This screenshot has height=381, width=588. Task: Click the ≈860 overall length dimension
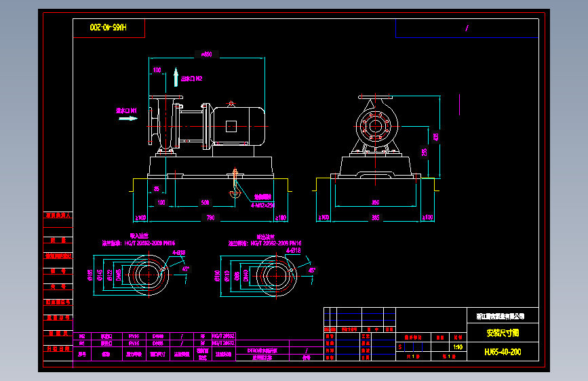coord(207,54)
